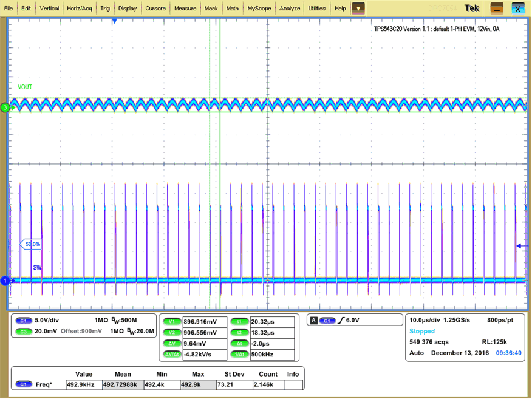532x399 pixels.
Task: Click the channel 3 ground reference marker
Action: point(4,107)
